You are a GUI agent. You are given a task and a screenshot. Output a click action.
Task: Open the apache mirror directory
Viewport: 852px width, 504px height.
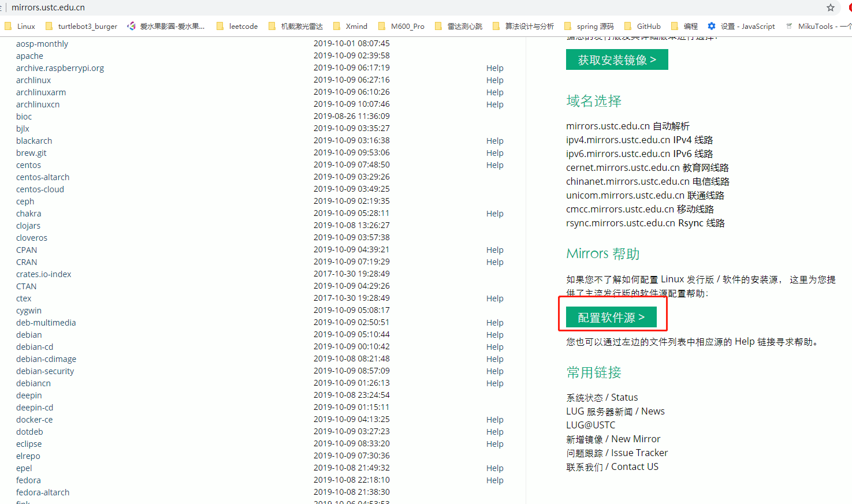[x=29, y=56]
